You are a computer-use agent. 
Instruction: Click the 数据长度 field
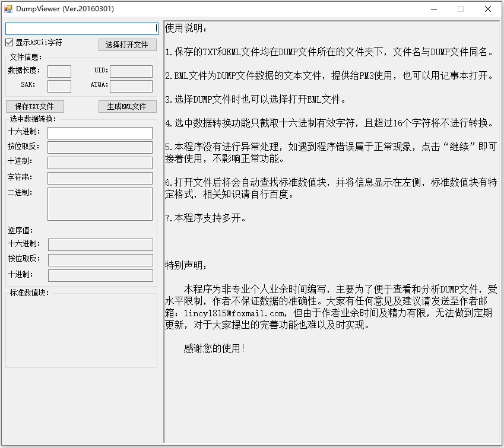click(59, 71)
